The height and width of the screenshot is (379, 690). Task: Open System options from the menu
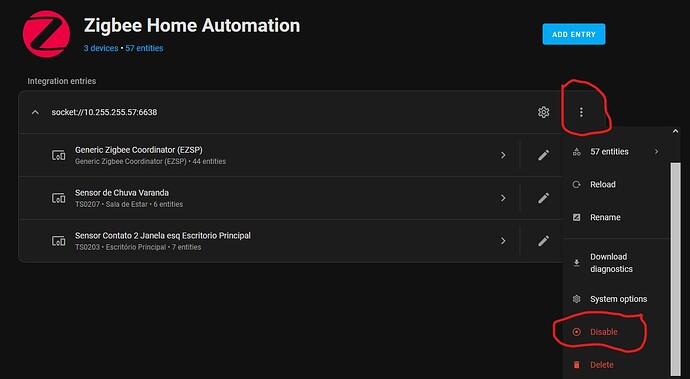pos(616,299)
